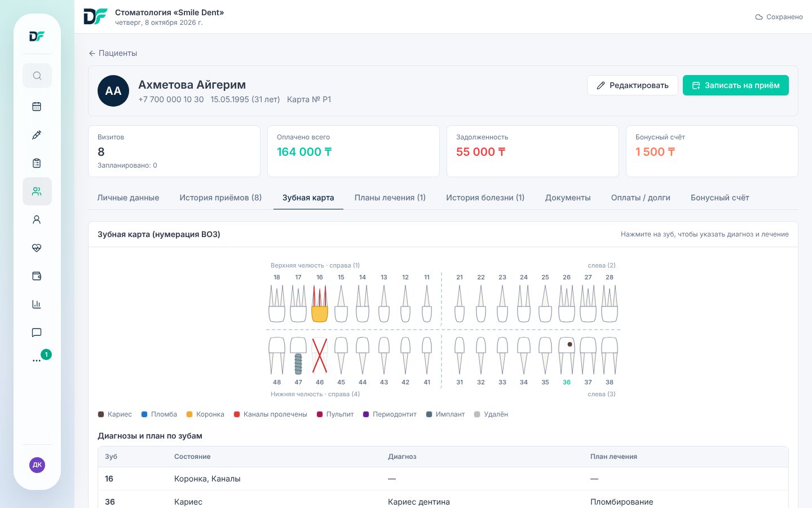812x508 pixels.
Task: Open the more menu with notification badge
Action: 37,360
